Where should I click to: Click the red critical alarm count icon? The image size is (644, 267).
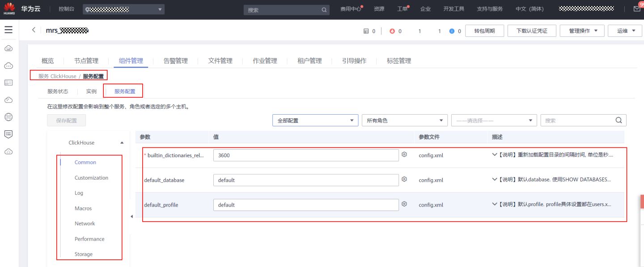point(392,31)
